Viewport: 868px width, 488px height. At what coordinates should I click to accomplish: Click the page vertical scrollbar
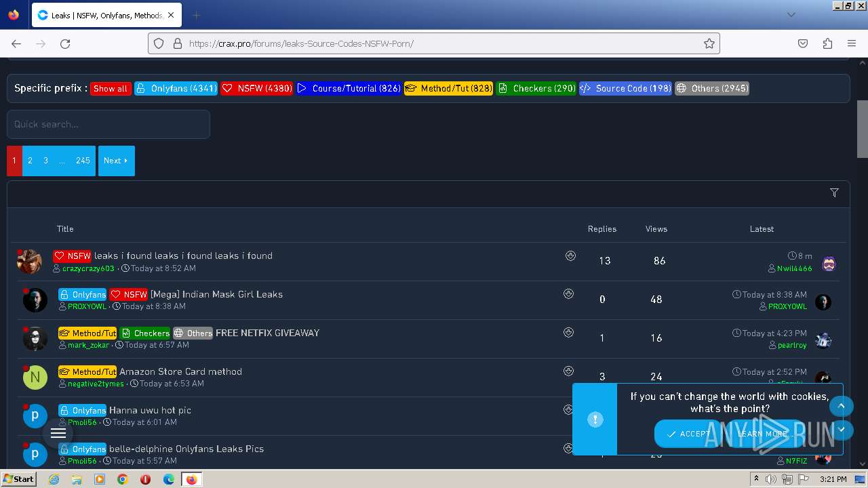tap(863, 129)
